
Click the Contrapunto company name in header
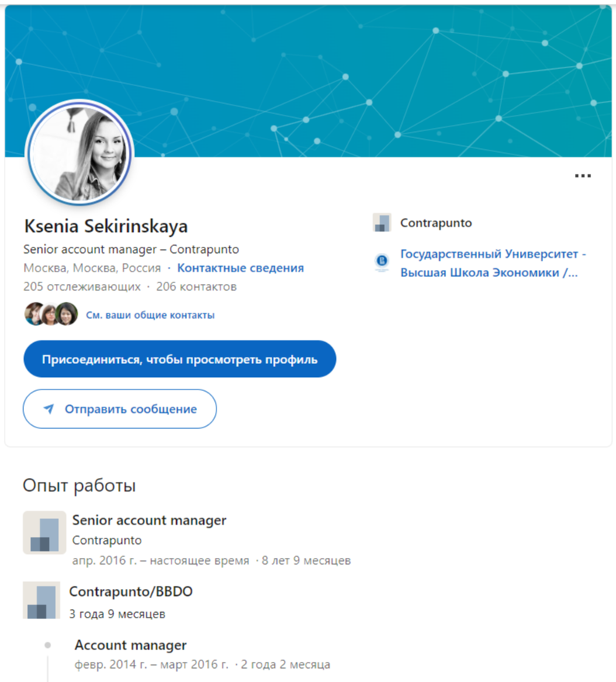point(436,223)
